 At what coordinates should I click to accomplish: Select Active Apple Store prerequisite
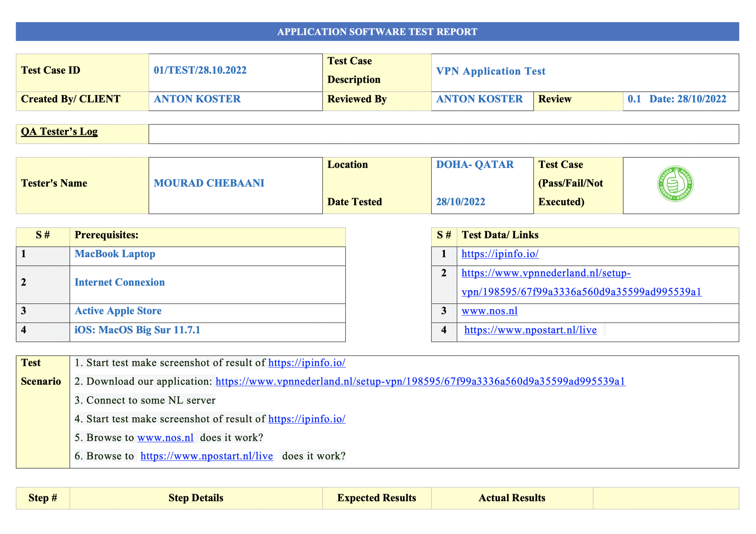pyautogui.click(x=118, y=311)
